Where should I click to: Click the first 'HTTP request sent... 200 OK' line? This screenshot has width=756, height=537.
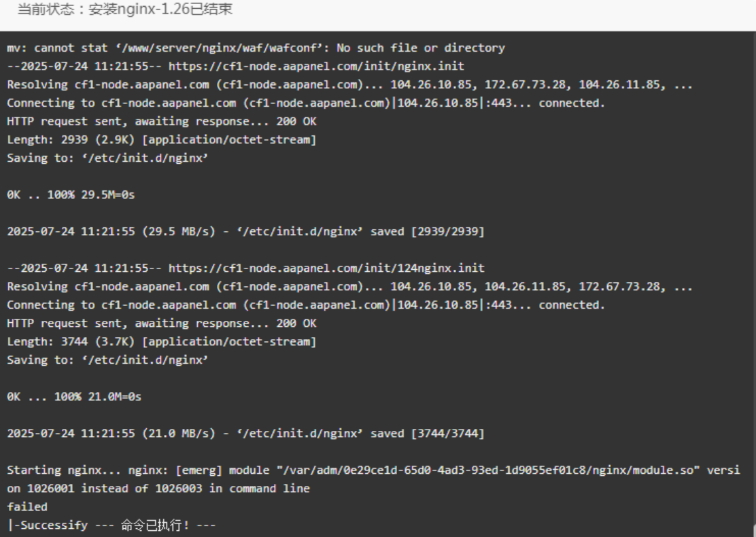(162, 122)
